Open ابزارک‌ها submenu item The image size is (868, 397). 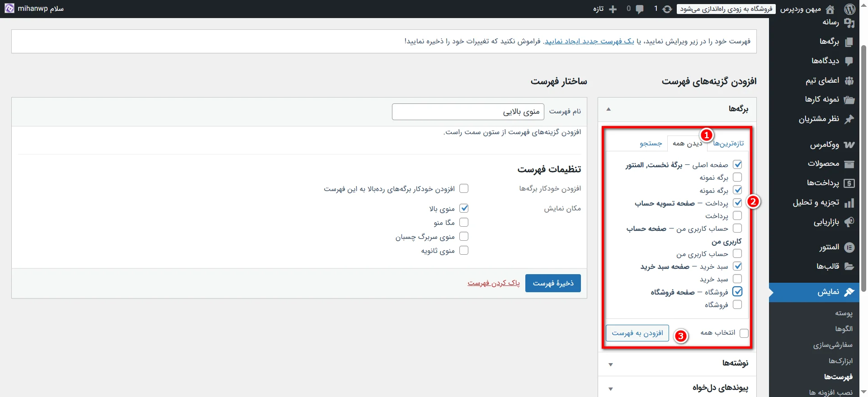[840, 361]
